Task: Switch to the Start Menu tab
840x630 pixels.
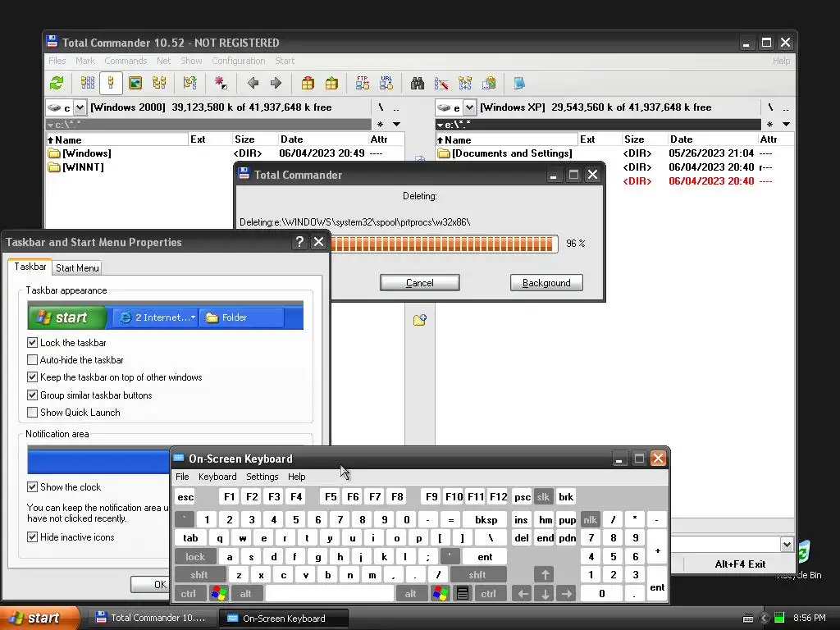Action: (x=77, y=268)
